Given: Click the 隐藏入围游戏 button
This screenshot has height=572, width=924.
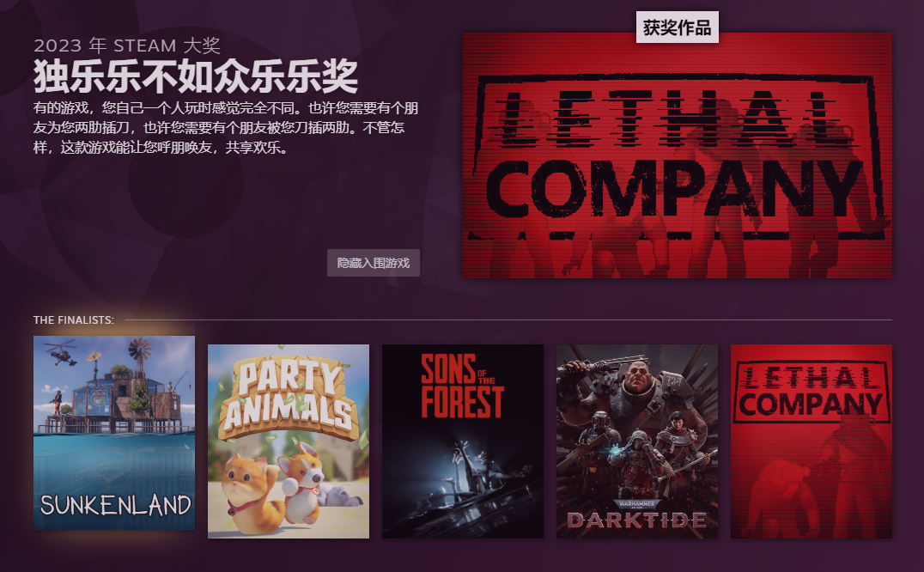Looking at the screenshot, I should (374, 263).
